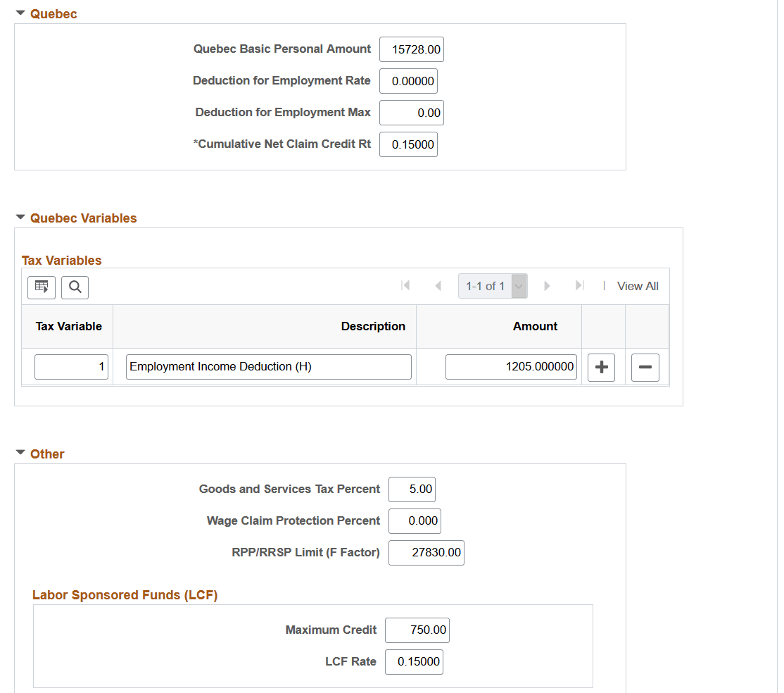The width and height of the screenshot is (784, 693).
Task: Collapse the Other section
Action: 20,454
